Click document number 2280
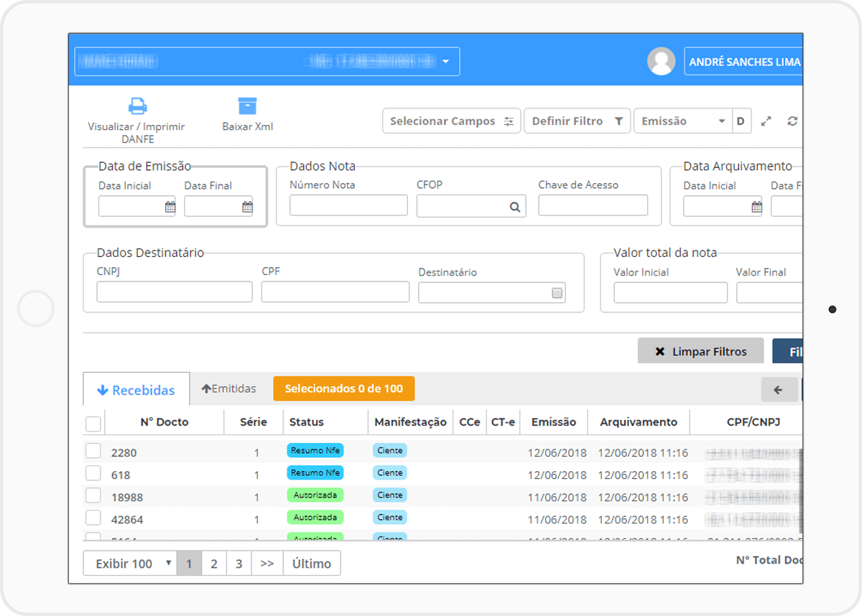The height and width of the screenshot is (616, 862). [124, 453]
